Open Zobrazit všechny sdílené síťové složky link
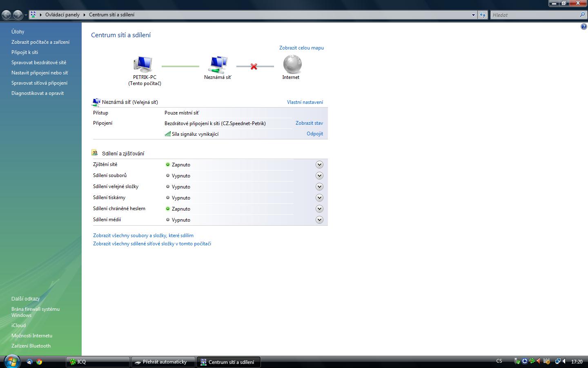588x368 pixels. [152, 244]
